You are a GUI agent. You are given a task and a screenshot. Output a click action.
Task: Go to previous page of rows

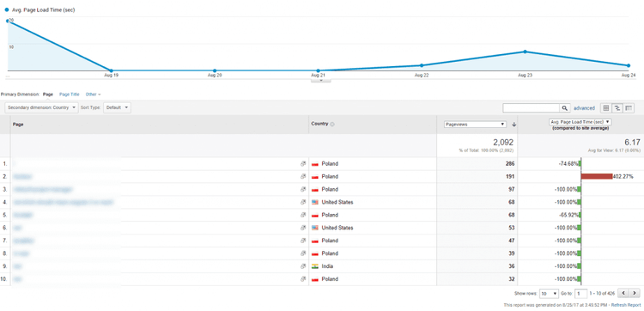pyautogui.click(x=623, y=293)
